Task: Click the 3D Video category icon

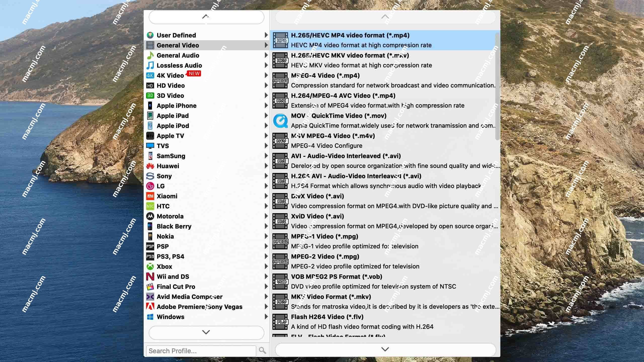Action: pos(150,96)
